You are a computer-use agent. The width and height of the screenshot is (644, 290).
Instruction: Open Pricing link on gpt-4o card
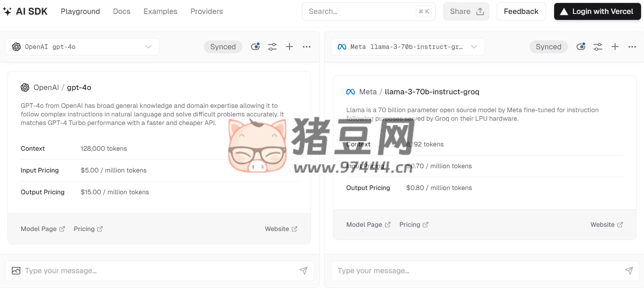(x=88, y=229)
